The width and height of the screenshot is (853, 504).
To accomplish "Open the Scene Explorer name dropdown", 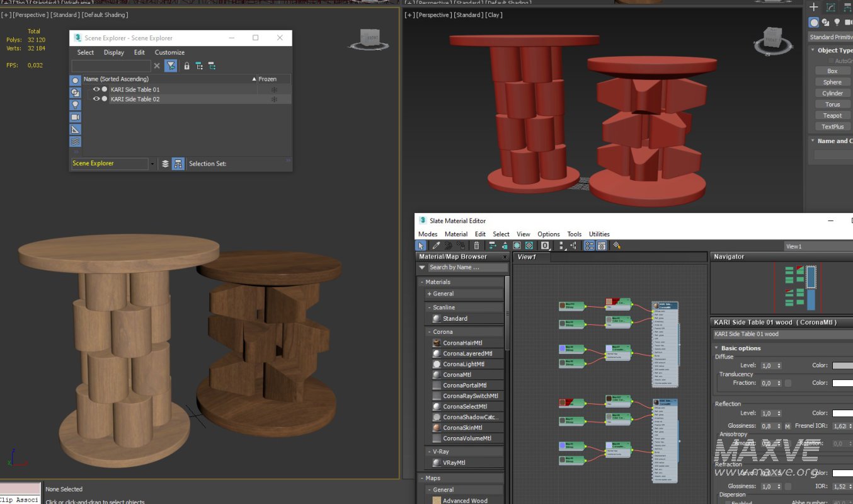I will 152,164.
